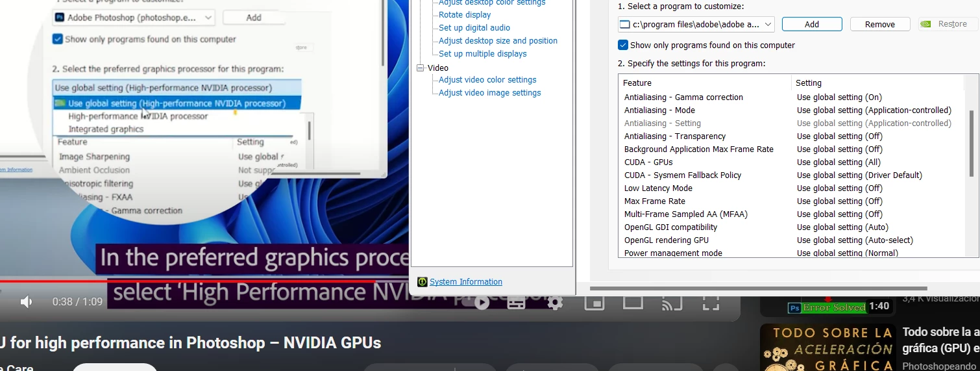Open the program selection dropdown
The image size is (980, 371).
click(x=696, y=24)
